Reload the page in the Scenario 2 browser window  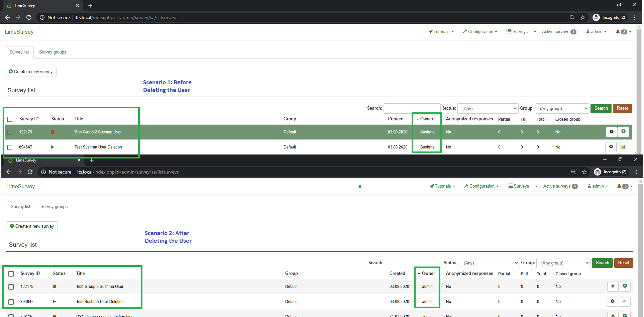click(x=30, y=172)
